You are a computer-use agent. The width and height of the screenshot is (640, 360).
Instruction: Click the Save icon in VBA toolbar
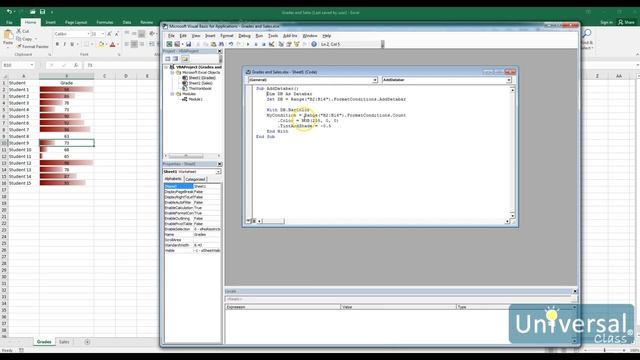click(x=189, y=44)
